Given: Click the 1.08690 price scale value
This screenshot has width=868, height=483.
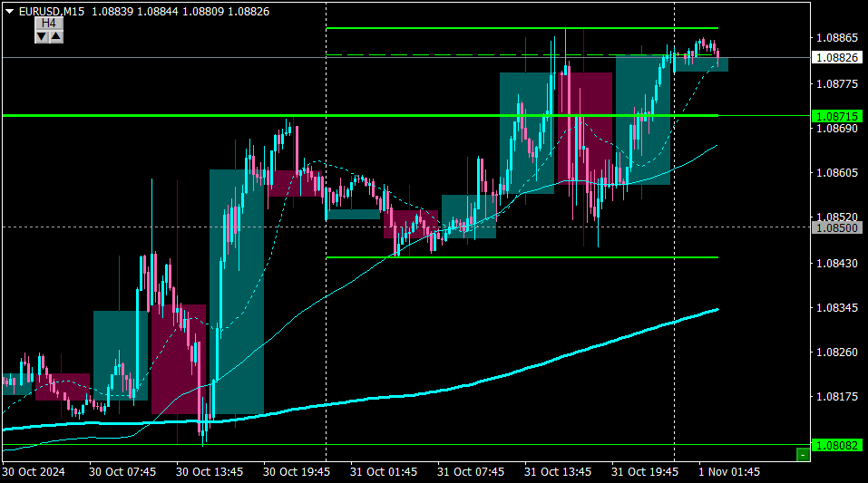Looking at the screenshot, I should [x=837, y=128].
